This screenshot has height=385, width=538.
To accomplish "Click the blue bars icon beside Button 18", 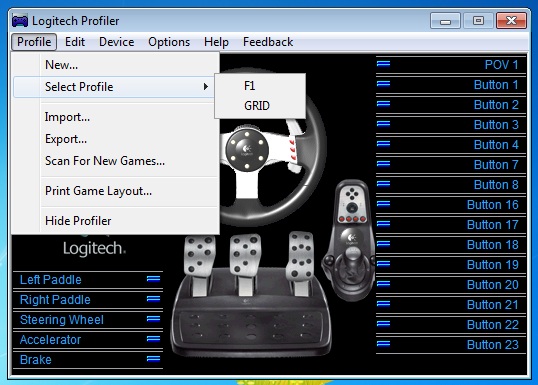I will point(383,243).
